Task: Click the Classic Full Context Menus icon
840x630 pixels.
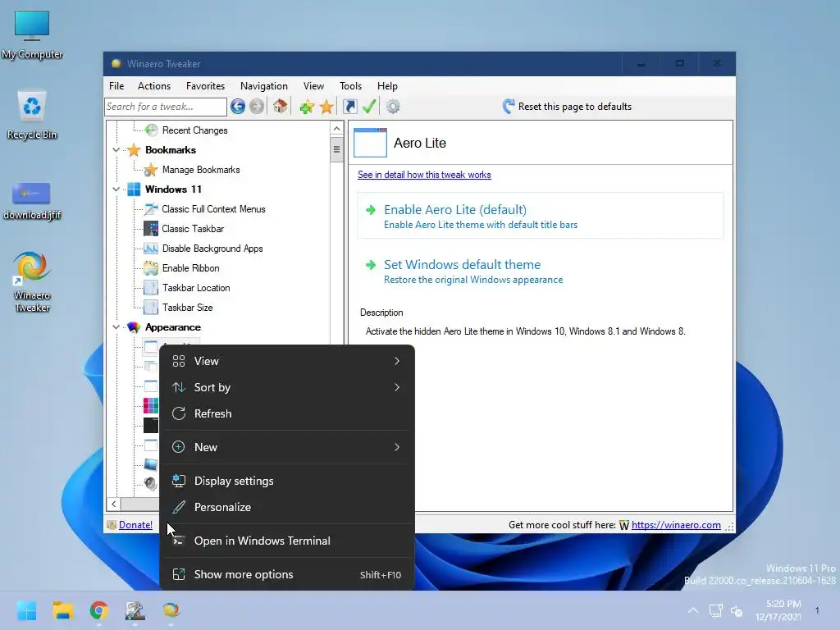Action: [151, 209]
